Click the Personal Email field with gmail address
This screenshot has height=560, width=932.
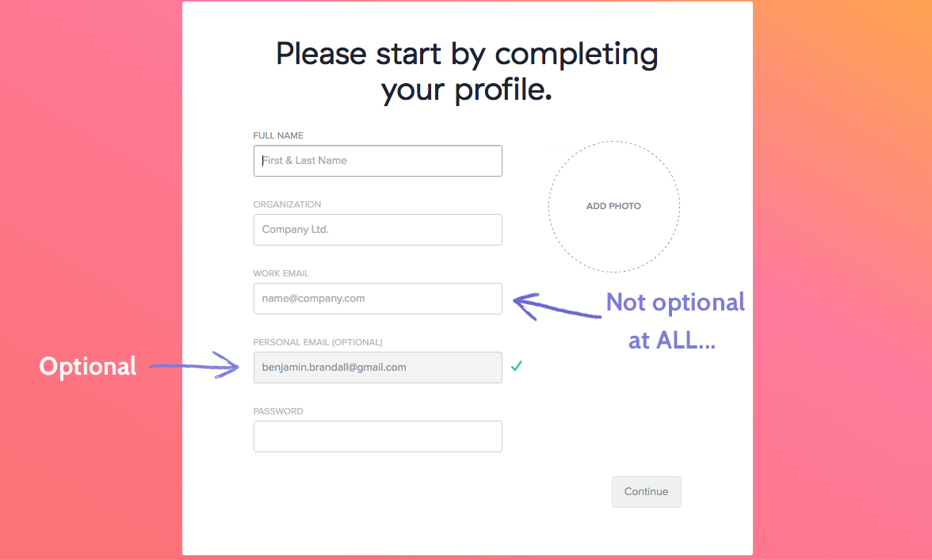378,368
